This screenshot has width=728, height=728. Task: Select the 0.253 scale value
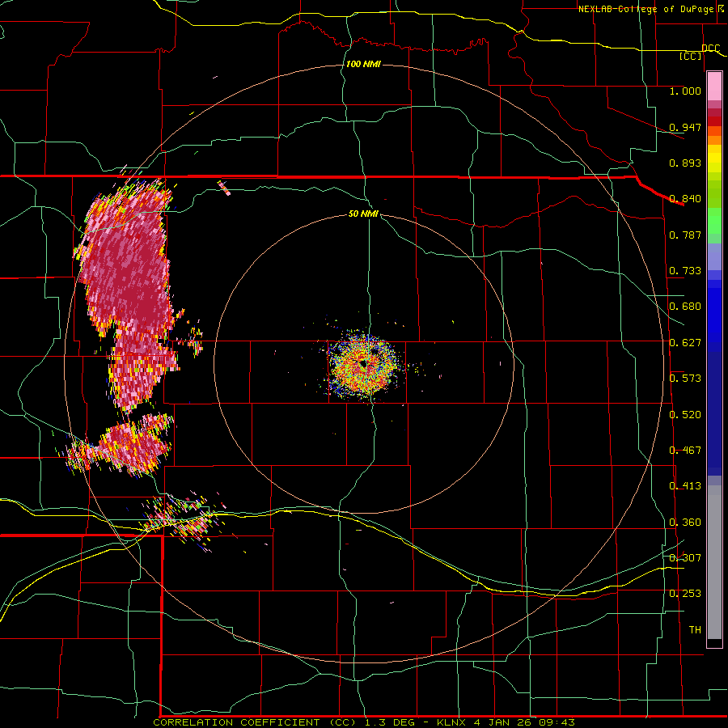click(685, 594)
